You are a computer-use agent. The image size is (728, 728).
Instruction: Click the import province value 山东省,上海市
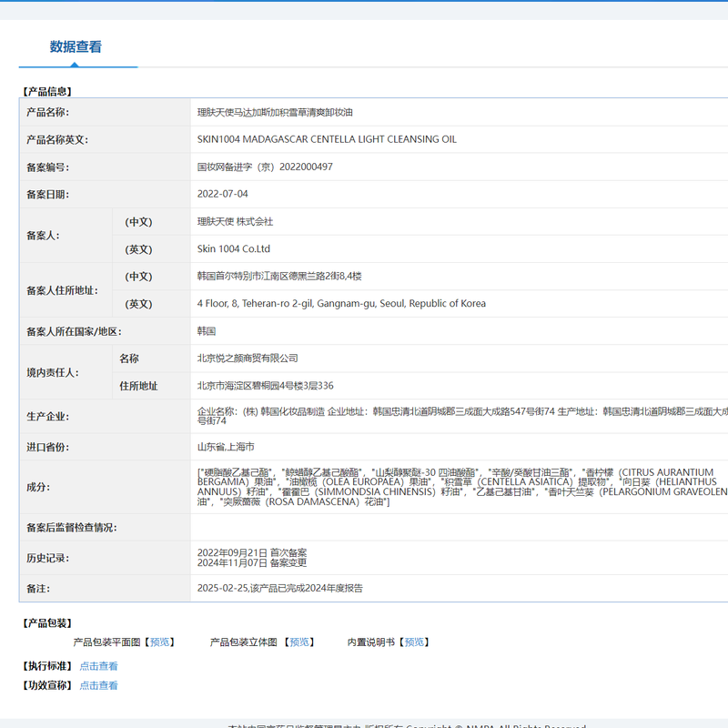point(226,448)
